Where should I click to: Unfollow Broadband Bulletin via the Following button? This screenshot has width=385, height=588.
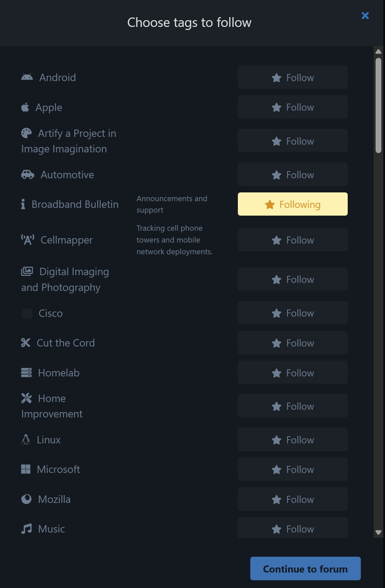click(293, 204)
